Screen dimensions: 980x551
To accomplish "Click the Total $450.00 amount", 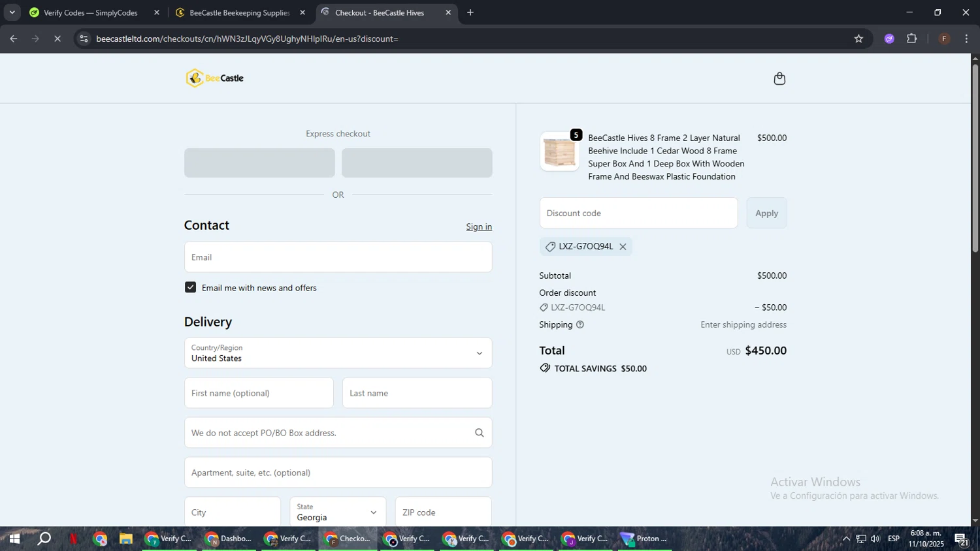I will [766, 351].
